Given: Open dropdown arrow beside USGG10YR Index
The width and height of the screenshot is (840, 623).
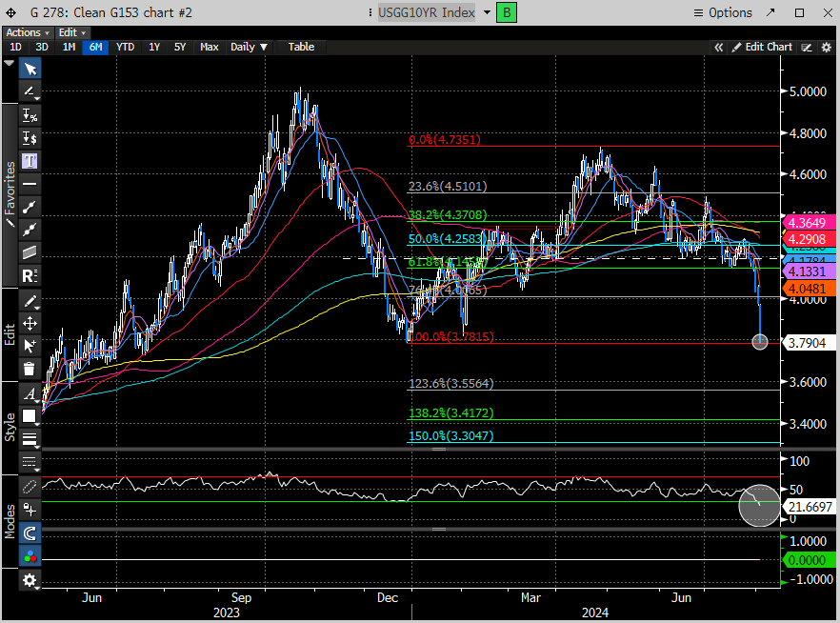Looking at the screenshot, I should click(x=488, y=12).
